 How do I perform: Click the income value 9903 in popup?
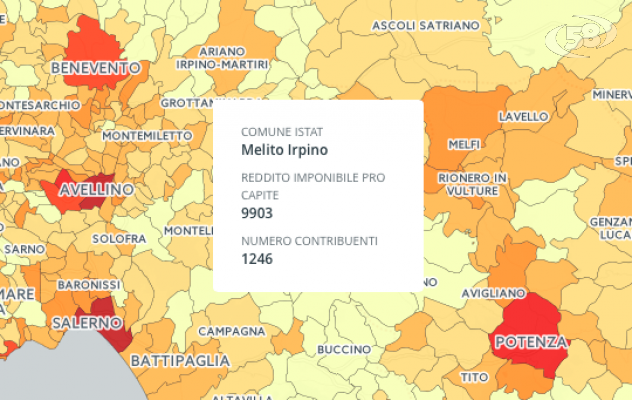point(257,213)
